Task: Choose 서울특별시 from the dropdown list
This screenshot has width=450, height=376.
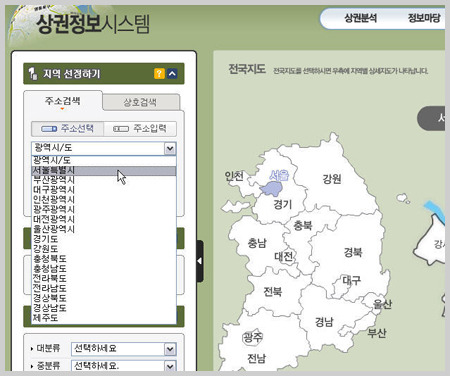Action: tap(104, 170)
